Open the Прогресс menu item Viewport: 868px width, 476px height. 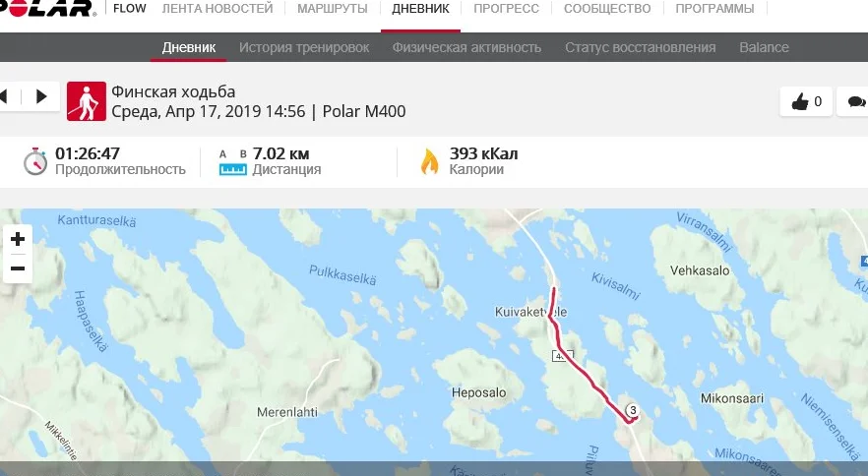pos(506,9)
